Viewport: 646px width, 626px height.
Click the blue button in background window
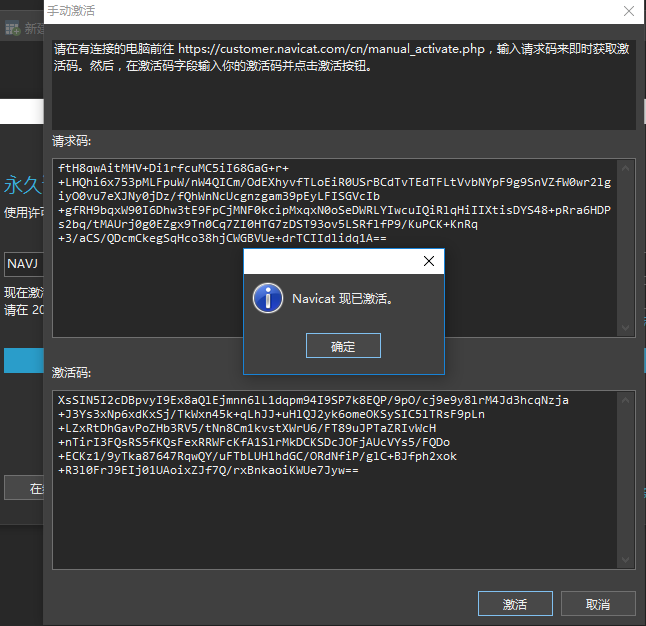(24, 361)
